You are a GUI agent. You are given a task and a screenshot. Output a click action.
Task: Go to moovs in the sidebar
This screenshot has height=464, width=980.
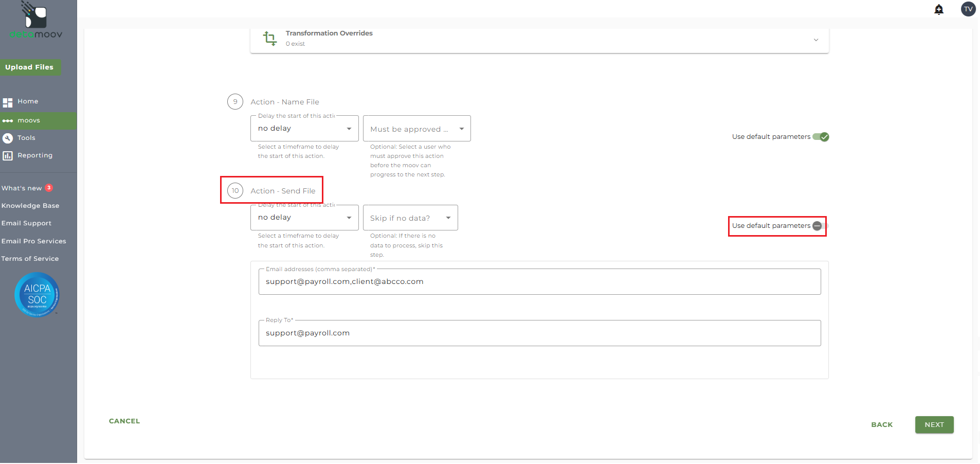click(x=29, y=121)
